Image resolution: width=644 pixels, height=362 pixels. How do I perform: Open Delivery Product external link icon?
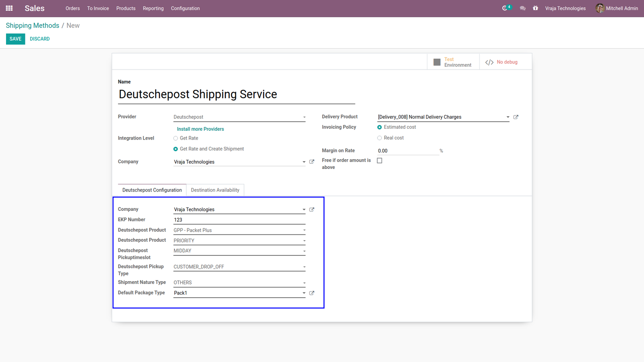pos(516,117)
